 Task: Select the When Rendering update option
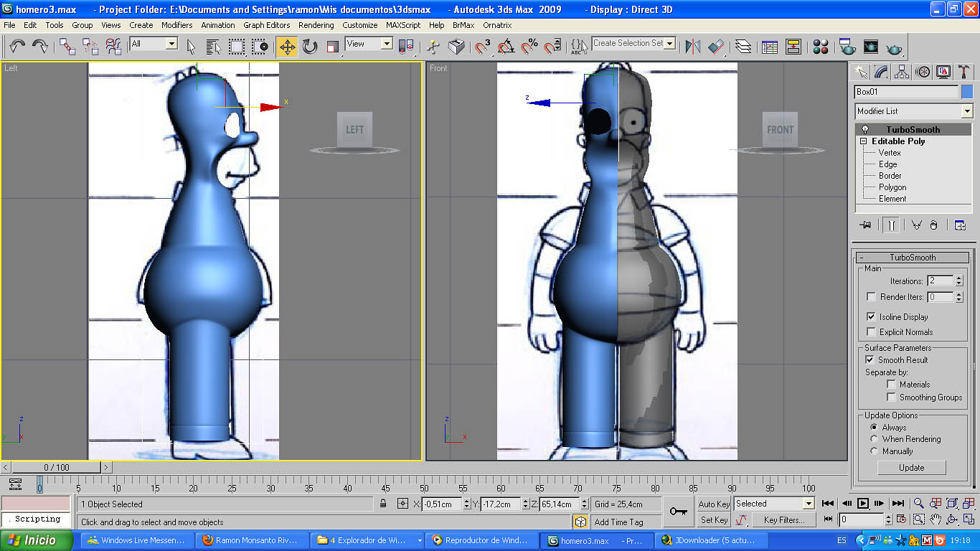pyautogui.click(x=874, y=439)
